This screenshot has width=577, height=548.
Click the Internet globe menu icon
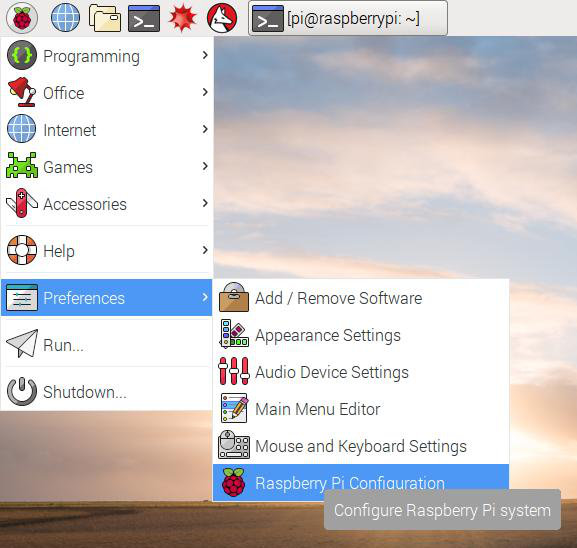pos(22,129)
